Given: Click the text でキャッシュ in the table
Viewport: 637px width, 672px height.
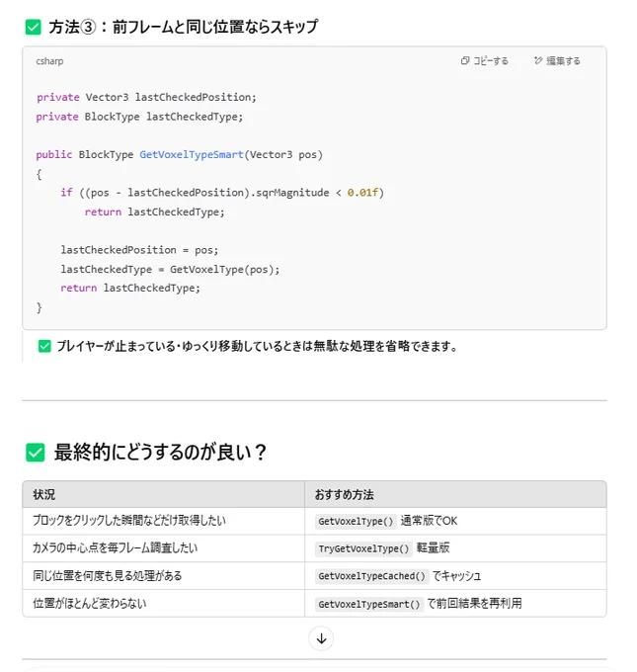Looking at the screenshot, I should pos(456,575).
